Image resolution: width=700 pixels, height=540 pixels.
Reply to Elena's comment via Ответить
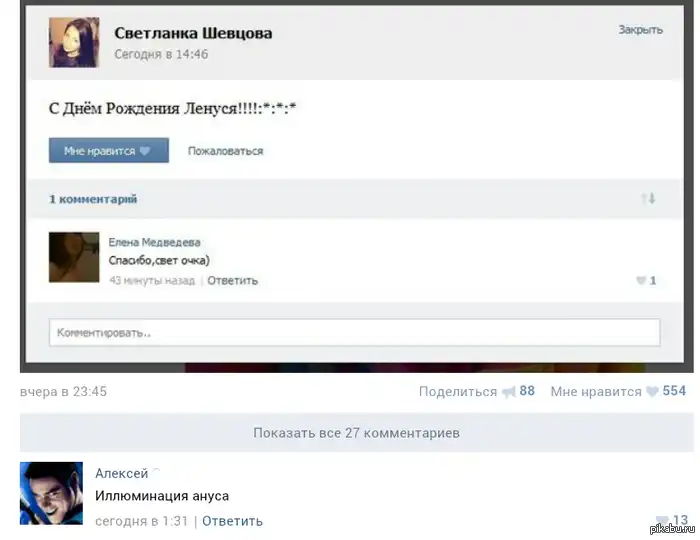233,281
